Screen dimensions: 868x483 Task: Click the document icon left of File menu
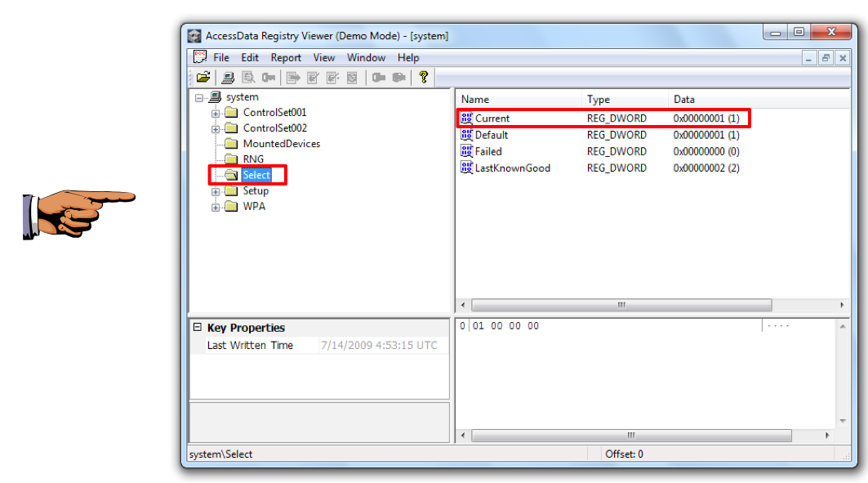point(200,57)
